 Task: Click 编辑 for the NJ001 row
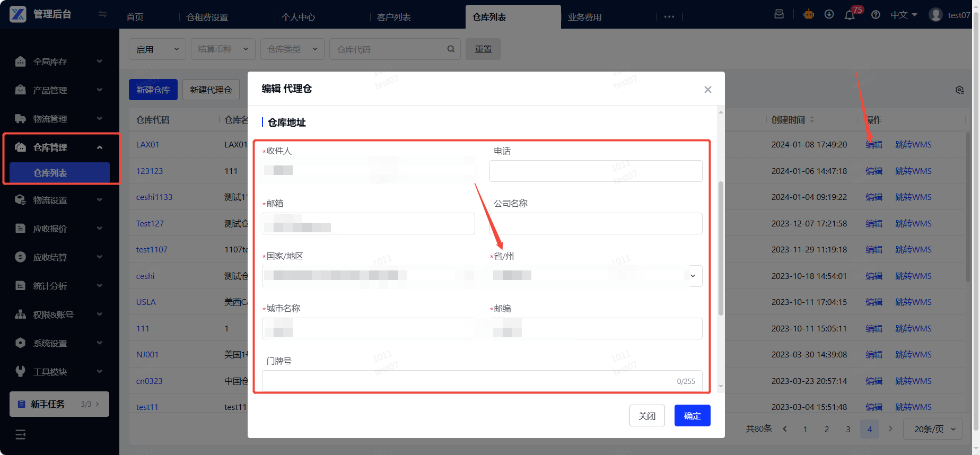(874, 354)
